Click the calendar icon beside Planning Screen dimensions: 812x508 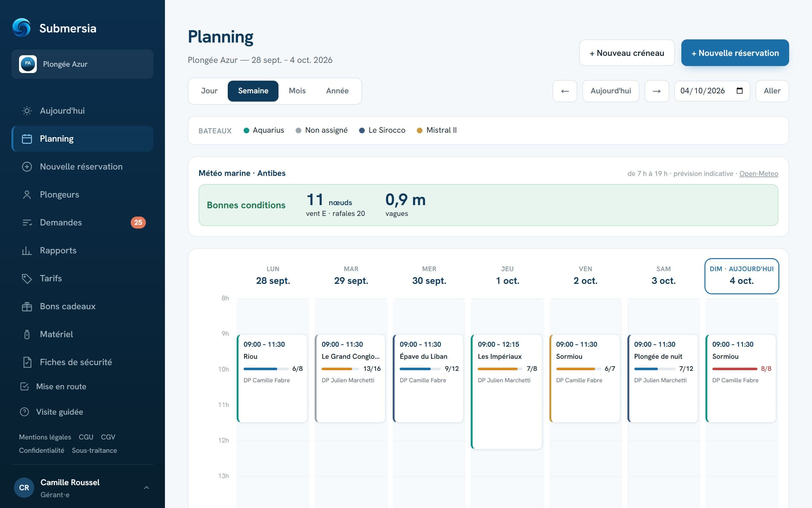coord(27,139)
